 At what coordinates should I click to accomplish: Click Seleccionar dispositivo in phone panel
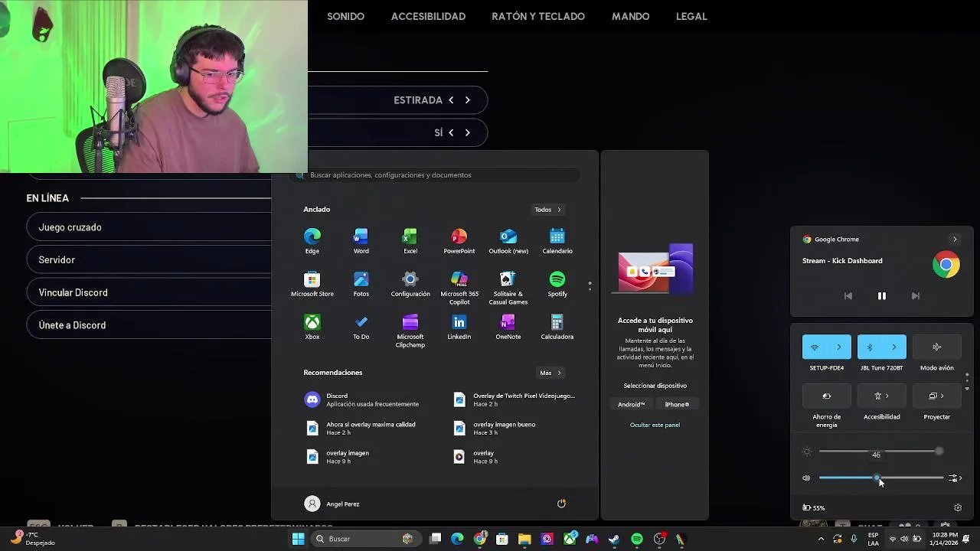(x=655, y=386)
